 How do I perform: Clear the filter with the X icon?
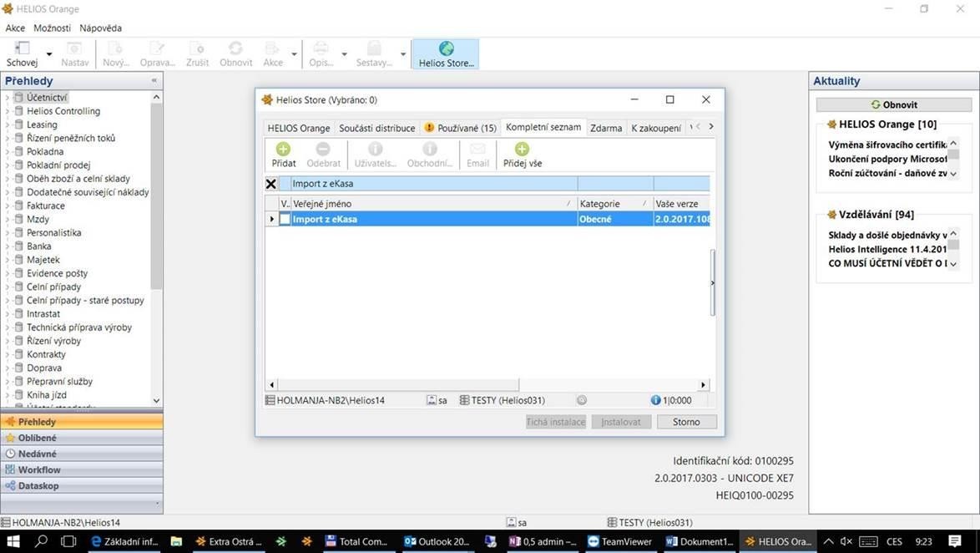(x=271, y=184)
